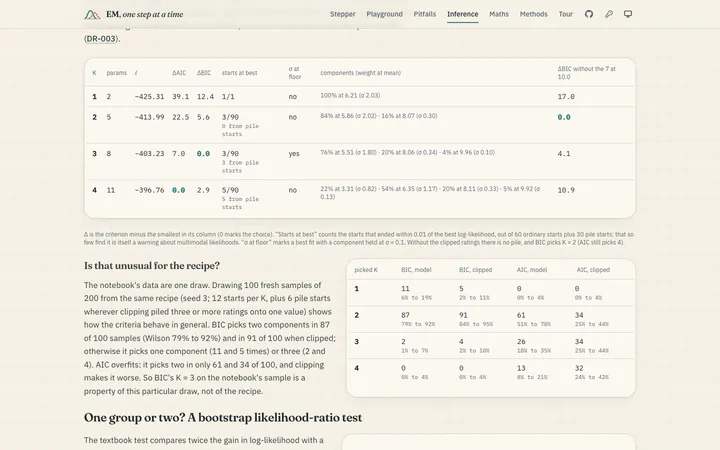Select the log-likelihood value −396.76
Viewport: 720px width, 450px height.
point(149,190)
